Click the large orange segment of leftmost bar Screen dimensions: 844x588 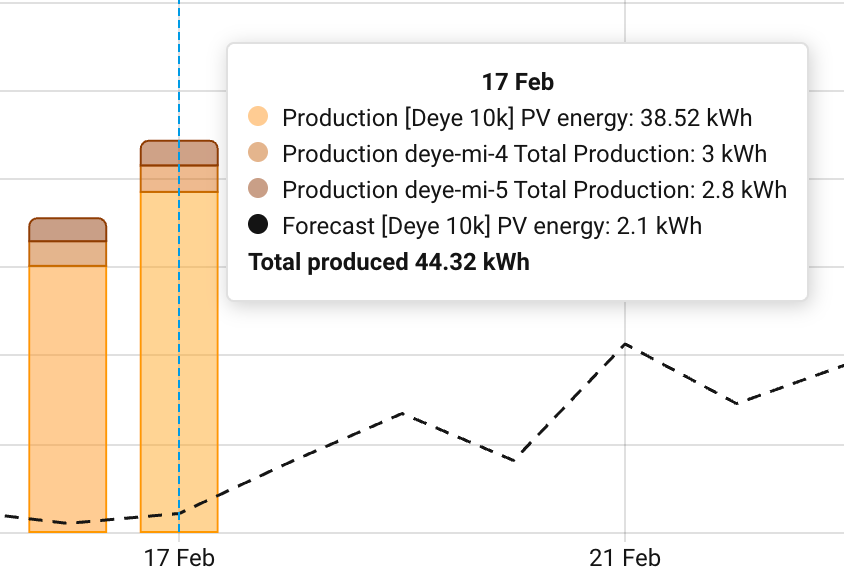[67, 400]
